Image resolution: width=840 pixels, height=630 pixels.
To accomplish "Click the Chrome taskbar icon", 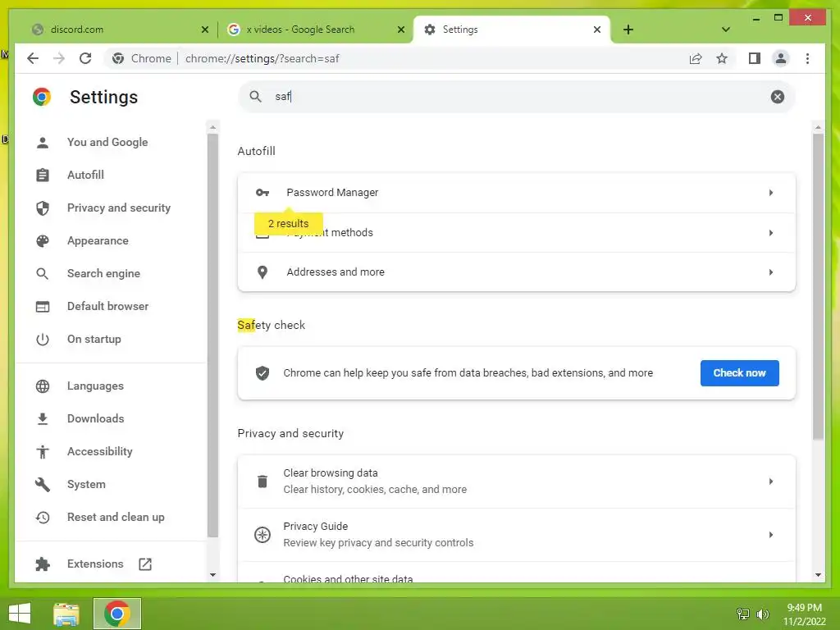I will pos(117,614).
